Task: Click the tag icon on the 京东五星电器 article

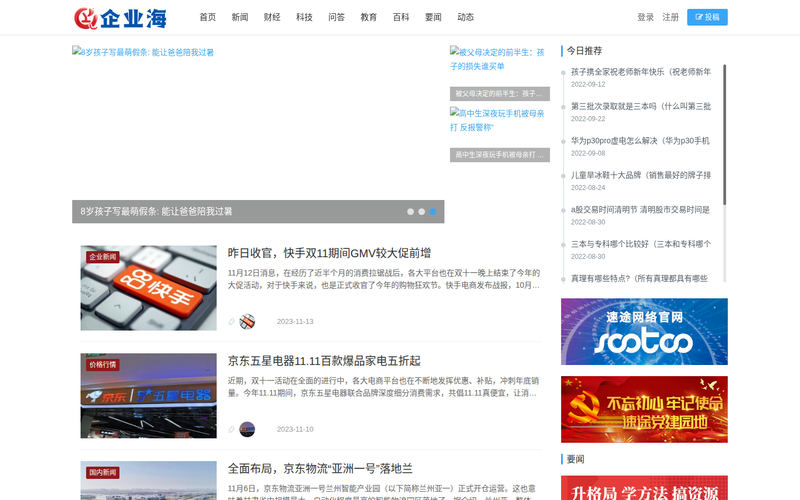Action: coord(231,429)
